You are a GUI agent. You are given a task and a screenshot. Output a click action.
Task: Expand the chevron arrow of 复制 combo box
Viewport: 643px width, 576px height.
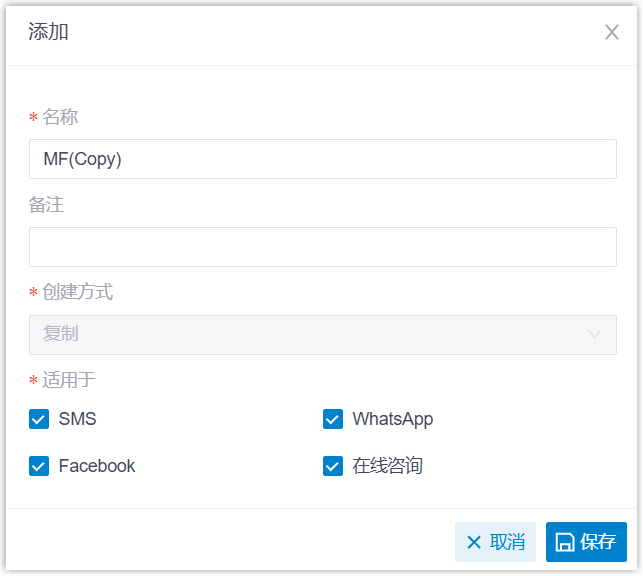(x=594, y=334)
